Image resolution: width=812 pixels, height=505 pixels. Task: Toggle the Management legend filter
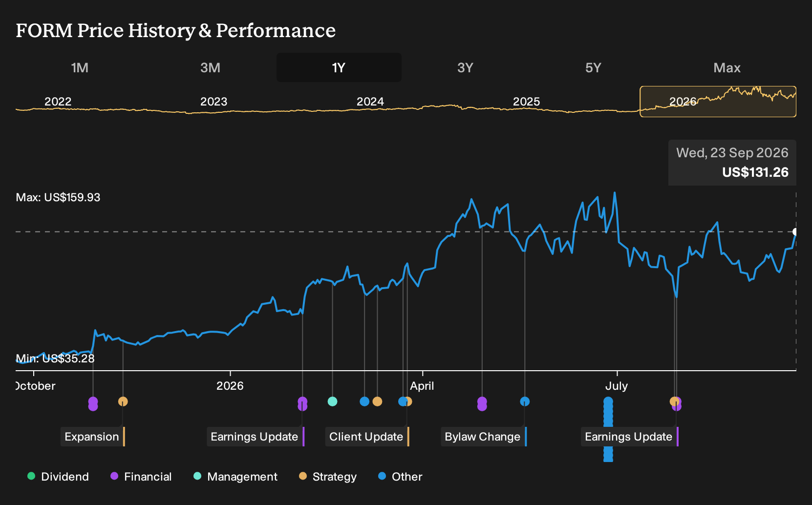[235, 477]
